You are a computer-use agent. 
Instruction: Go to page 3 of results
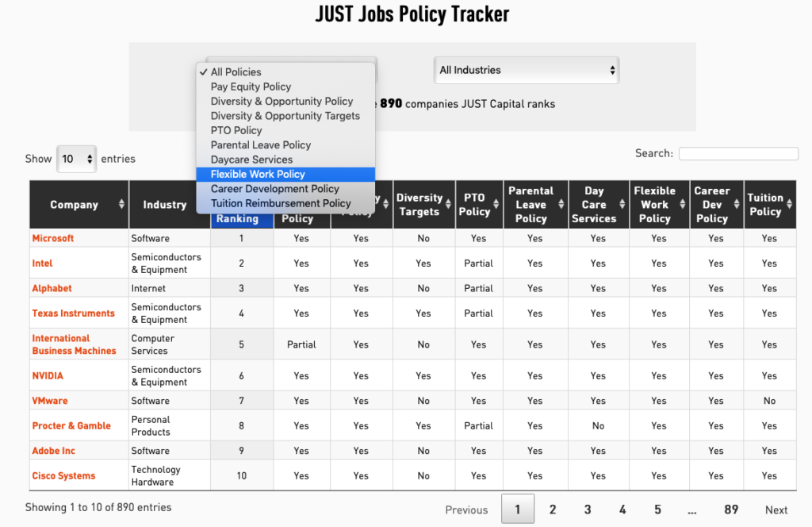(588, 510)
